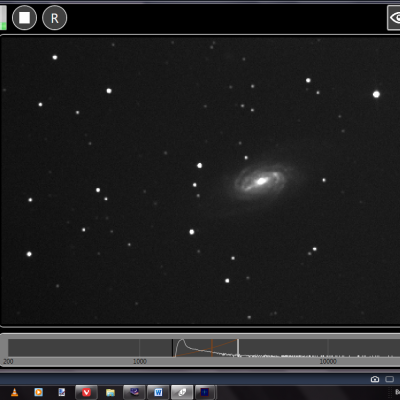400x400 pixels.
Task: Click the green level indicator in the top-left corner
Action: (3, 18)
